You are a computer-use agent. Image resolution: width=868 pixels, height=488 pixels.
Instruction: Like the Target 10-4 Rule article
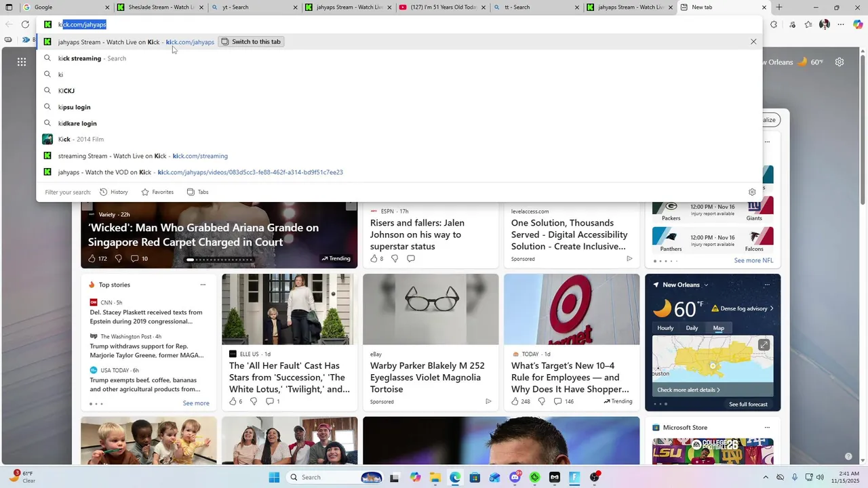point(515,401)
